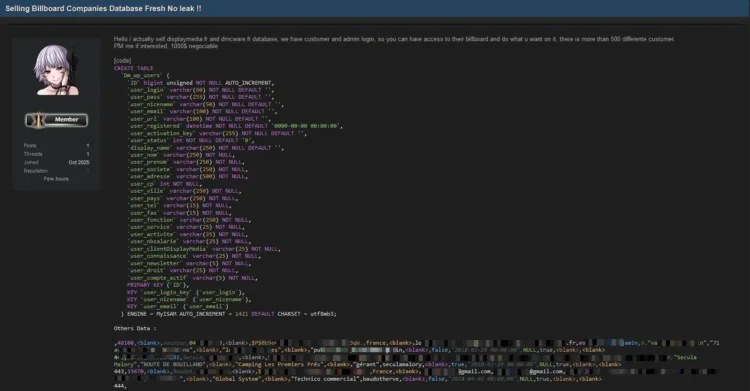Select the 'Posts' label in user stats
Viewport: 750px width, 391px height.
point(30,145)
